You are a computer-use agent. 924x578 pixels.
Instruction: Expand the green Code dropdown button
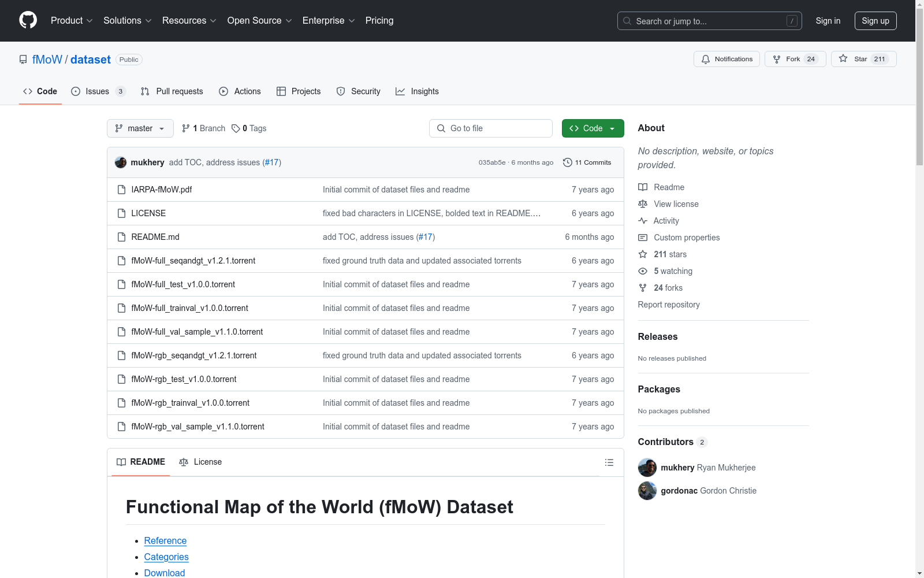point(593,128)
